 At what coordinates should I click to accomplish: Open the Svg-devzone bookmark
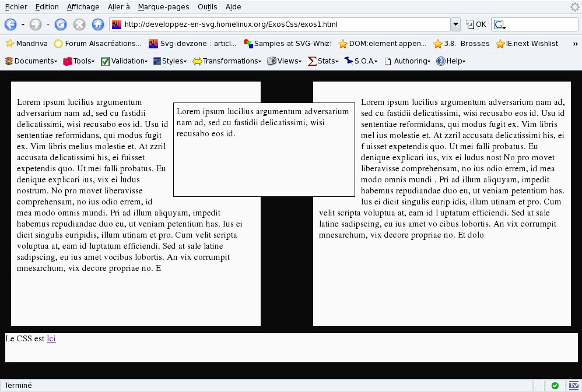tap(192, 43)
